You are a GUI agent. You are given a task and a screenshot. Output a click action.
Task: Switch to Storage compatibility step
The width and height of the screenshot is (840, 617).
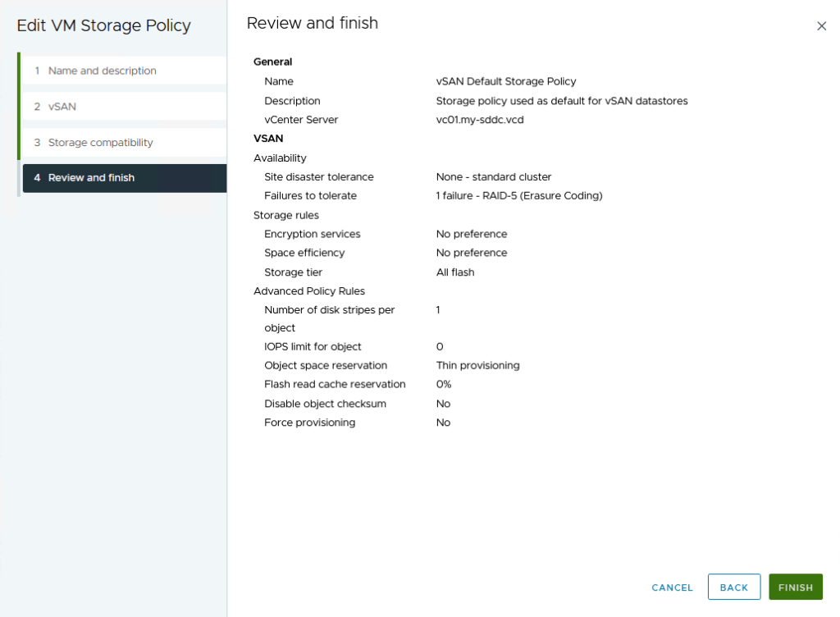(100, 143)
